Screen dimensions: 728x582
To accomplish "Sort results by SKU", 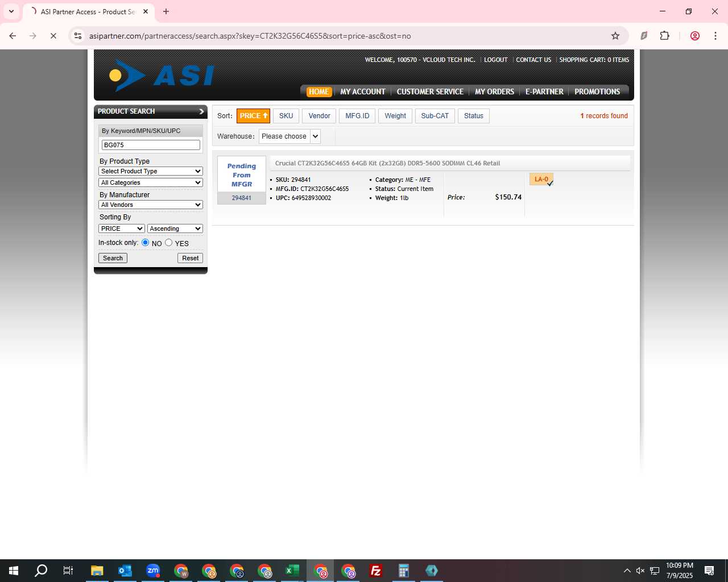I will [286, 116].
